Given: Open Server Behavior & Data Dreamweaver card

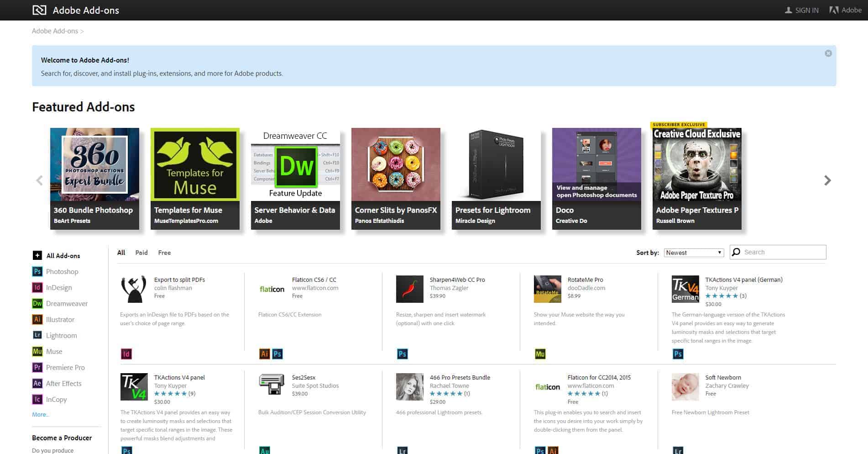Looking at the screenshot, I should pos(295,179).
